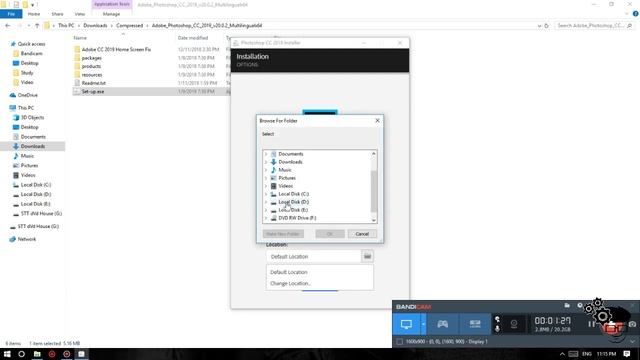
Task: Go back with Explorer back arrow
Action: (x=8, y=25)
